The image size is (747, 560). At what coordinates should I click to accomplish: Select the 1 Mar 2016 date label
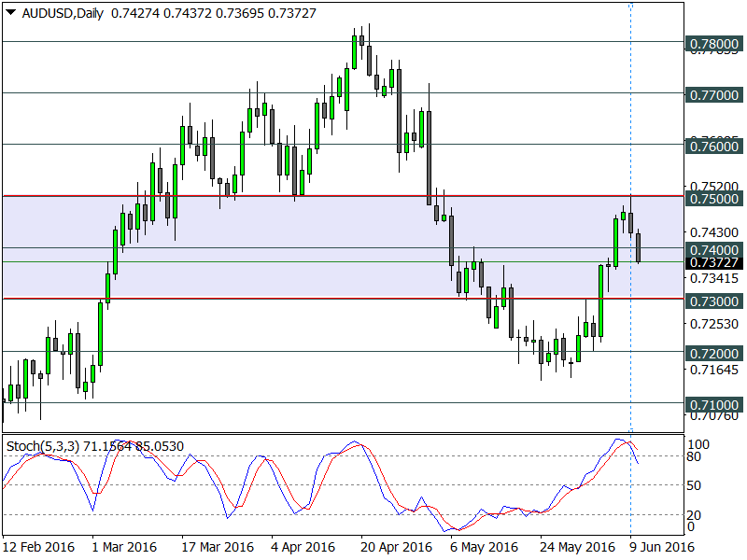tap(124, 547)
